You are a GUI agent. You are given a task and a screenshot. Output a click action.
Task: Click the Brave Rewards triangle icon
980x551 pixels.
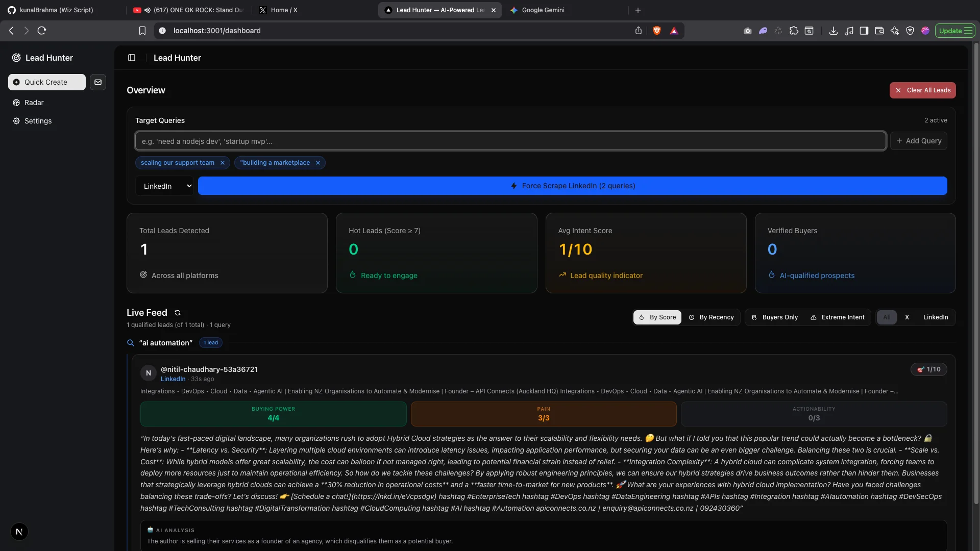pyautogui.click(x=674, y=31)
